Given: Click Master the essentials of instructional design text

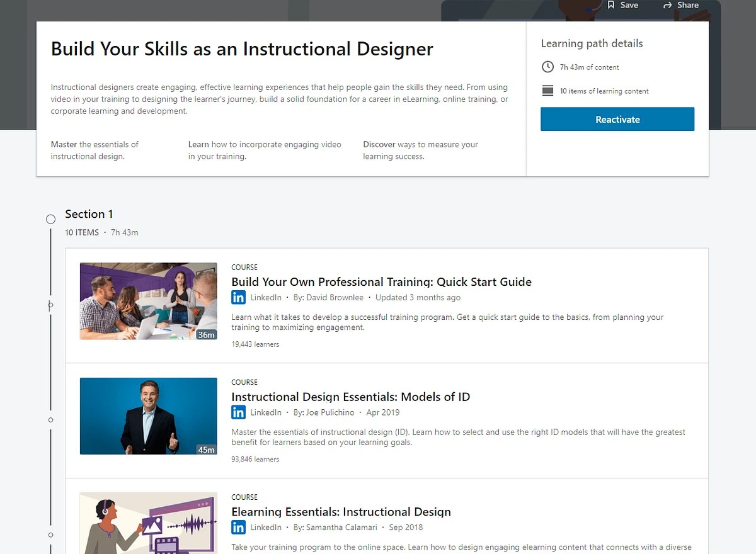Looking at the screenshot, I should pyautogui.click(x=94, y=150).
